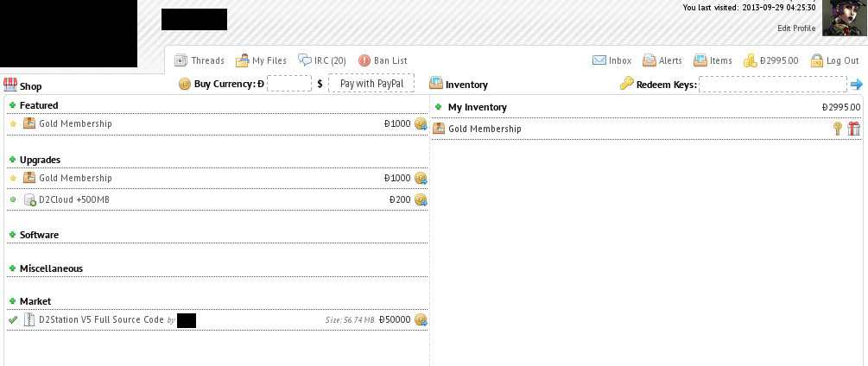Buy D2Station V5 Source Code coin icon

[x=421, y=319]
